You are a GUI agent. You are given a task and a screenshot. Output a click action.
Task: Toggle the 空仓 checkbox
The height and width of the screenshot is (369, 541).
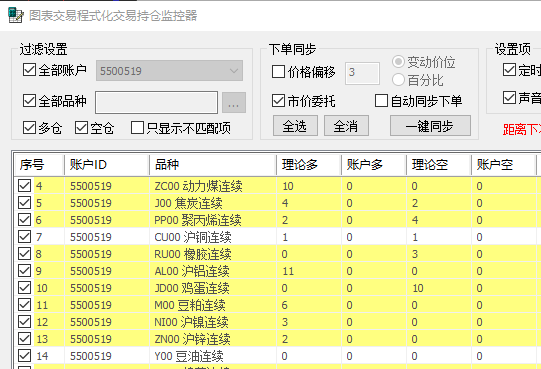[x=81, y=127]
